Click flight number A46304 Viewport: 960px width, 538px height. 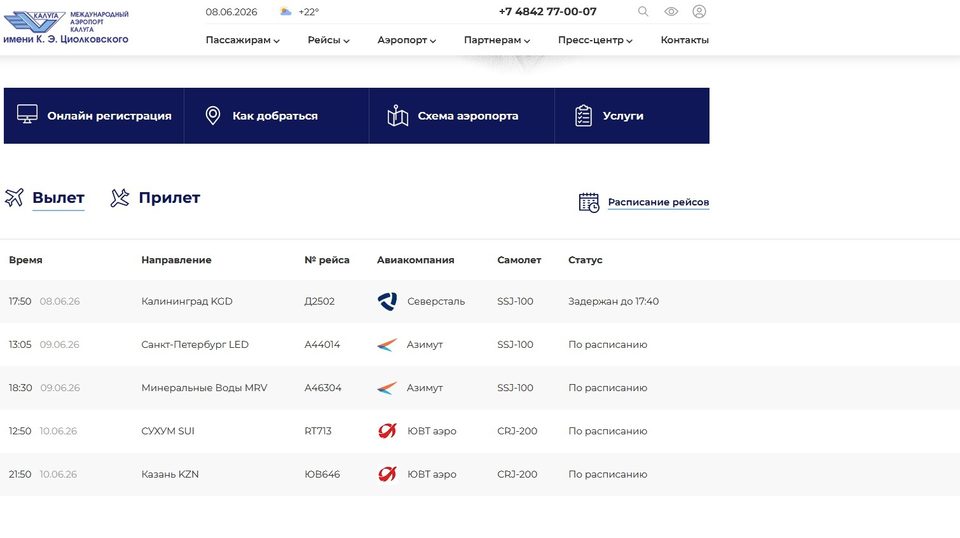pos(323,388)
